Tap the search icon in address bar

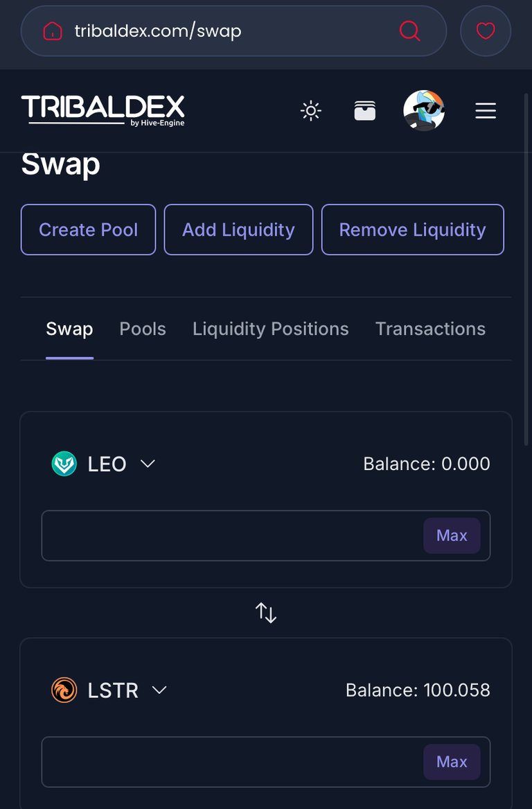410,31
